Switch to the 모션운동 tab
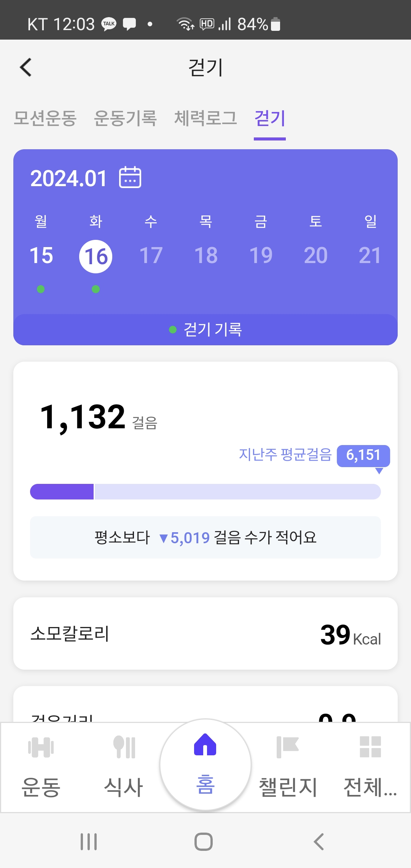 (45, 118)
